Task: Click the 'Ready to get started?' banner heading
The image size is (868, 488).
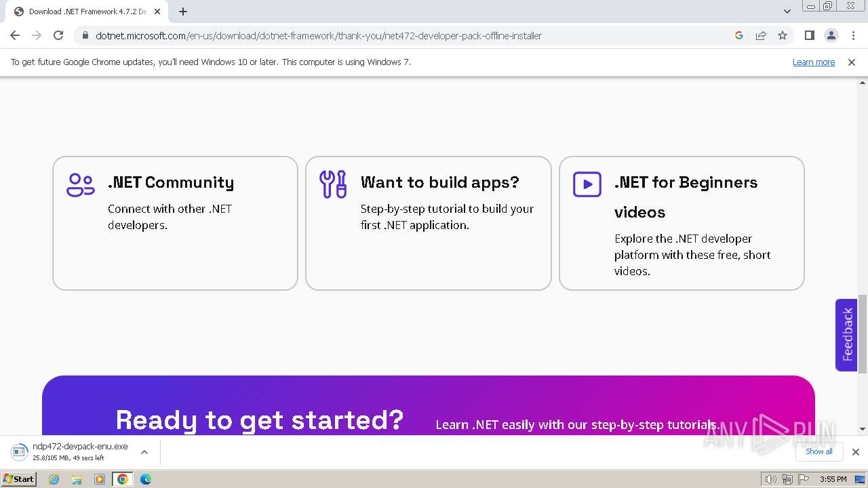Action: (x=260, y=420)
